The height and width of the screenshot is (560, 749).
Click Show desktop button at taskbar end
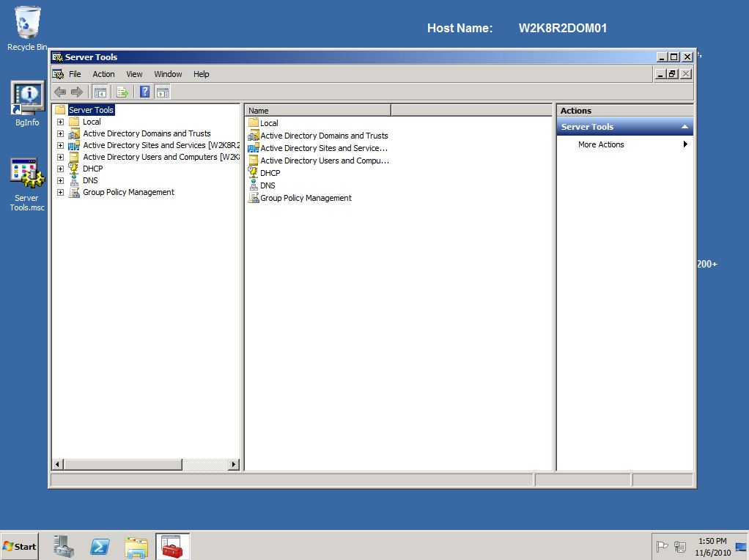point(742,547)
